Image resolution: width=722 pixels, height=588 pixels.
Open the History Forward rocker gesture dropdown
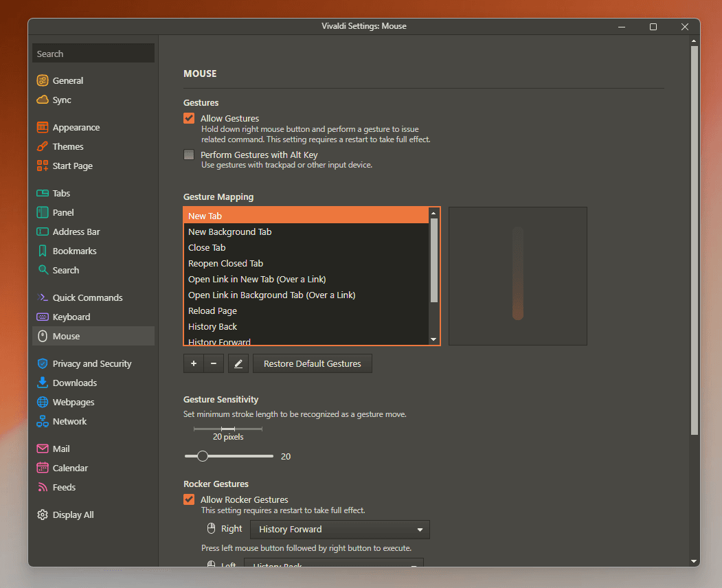[339, 529]
